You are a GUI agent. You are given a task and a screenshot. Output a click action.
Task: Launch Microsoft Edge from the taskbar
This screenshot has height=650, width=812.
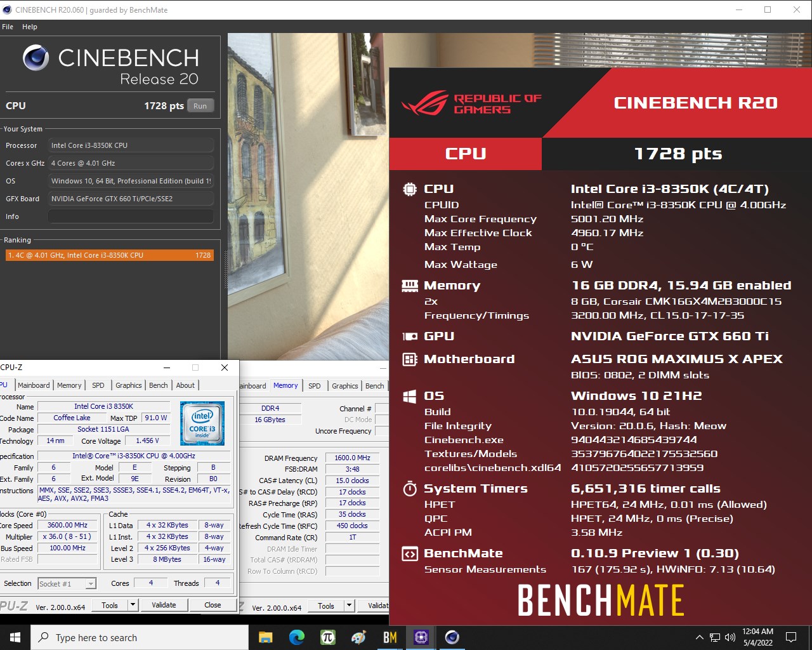(297, 637)
